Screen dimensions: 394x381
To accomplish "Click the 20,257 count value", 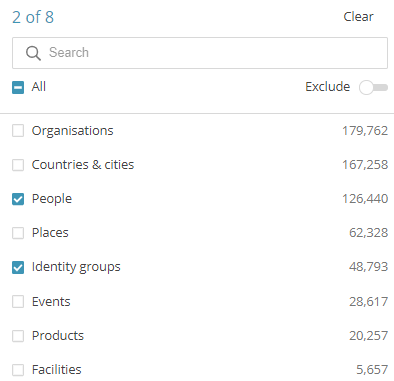I will [x=369, y=336].
